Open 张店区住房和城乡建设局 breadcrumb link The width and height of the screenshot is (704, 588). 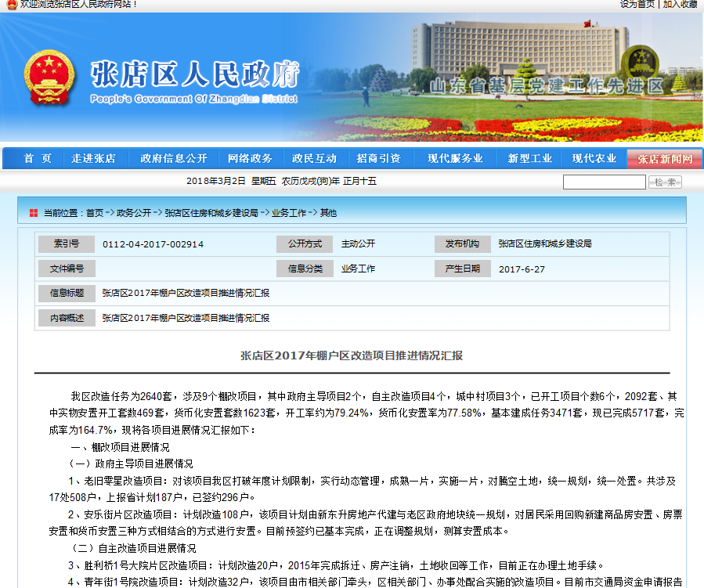[211, 212]
